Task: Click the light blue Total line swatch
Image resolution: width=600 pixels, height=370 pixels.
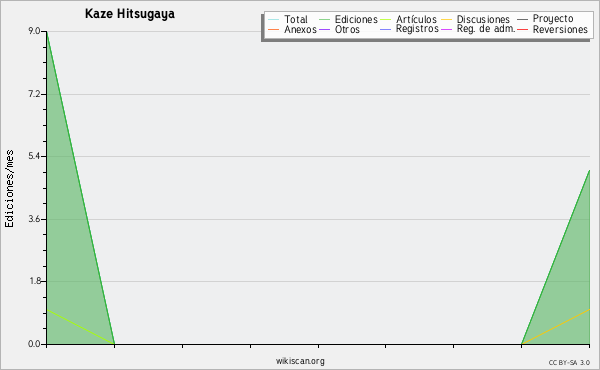Action: (x=274, y=19)
